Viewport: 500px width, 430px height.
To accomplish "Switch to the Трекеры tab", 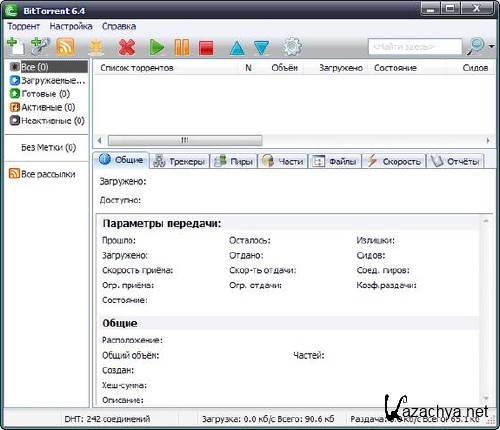I will [179, 161].
